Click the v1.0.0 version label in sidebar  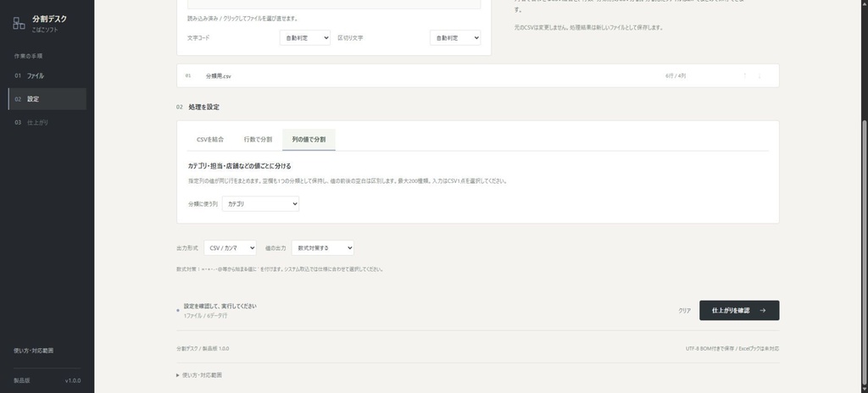tap(73, 381)
